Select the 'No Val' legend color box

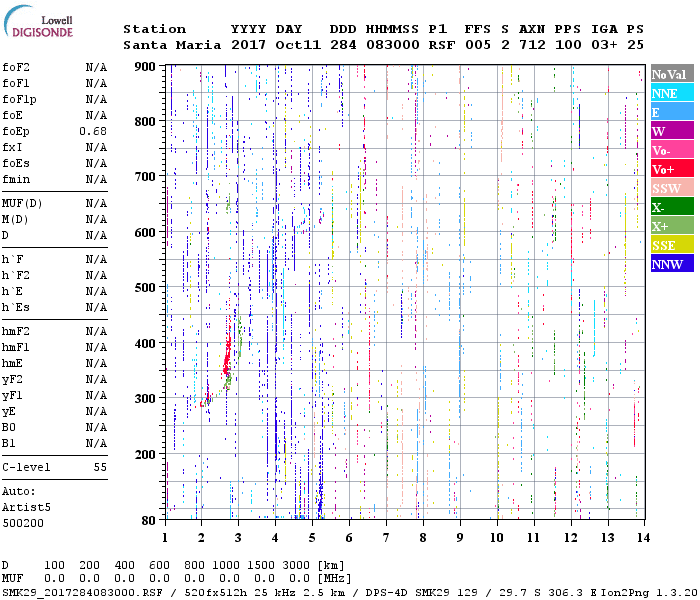pos(672,74)
